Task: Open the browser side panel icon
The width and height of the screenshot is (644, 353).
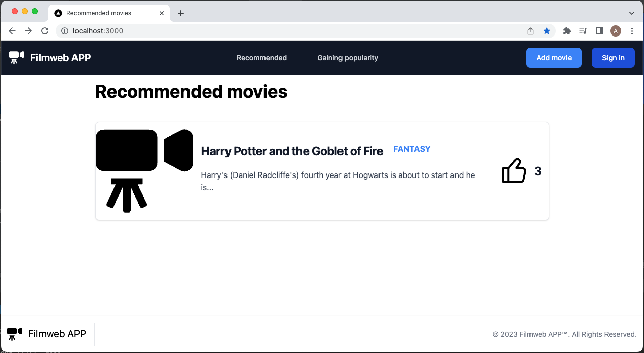Action: pos(599,31)
